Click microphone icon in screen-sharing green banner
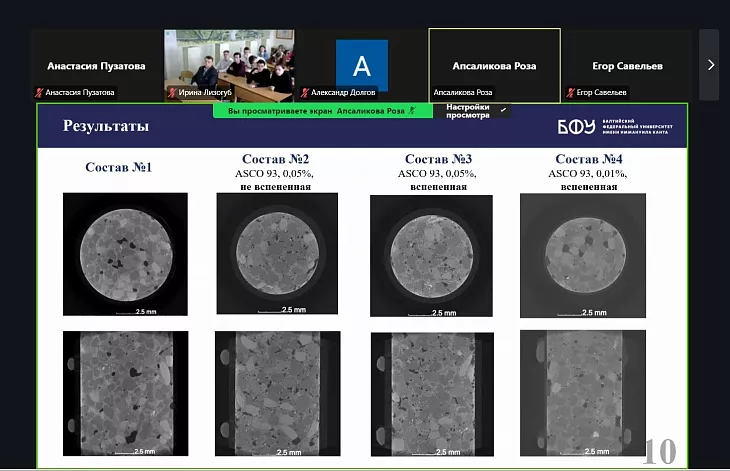Image resolution: width=730 pixels, height=471 pixels. tap(412, 111)
